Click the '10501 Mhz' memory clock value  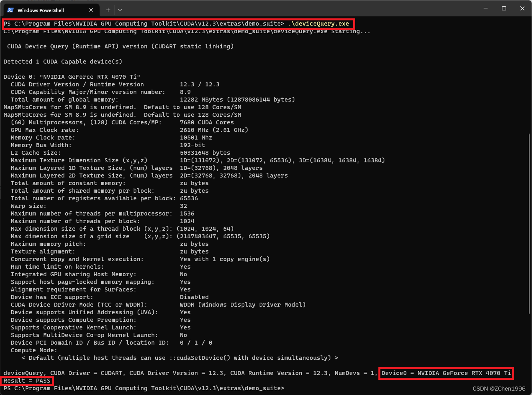pyautogui.click(x=196, y=138)
